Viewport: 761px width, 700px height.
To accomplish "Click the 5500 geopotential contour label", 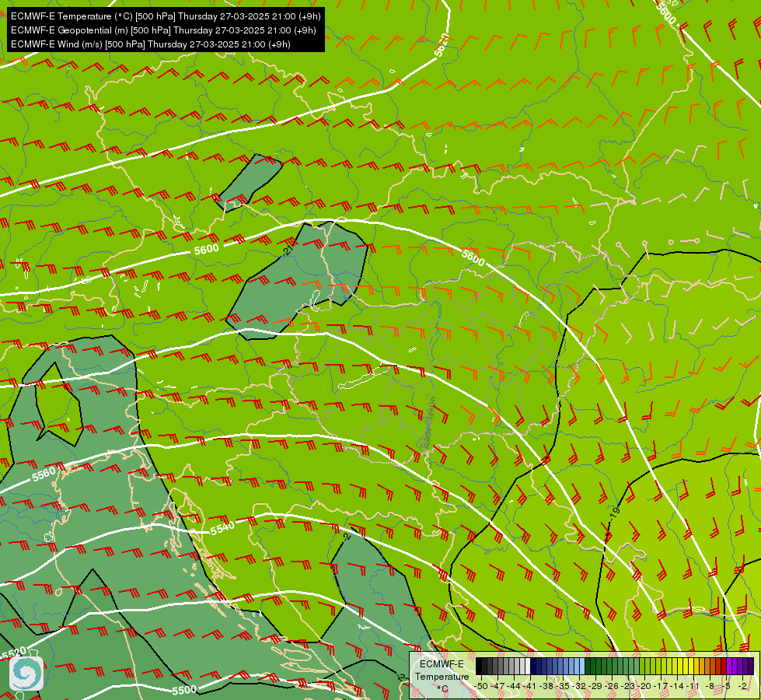I will pos(184,690).
